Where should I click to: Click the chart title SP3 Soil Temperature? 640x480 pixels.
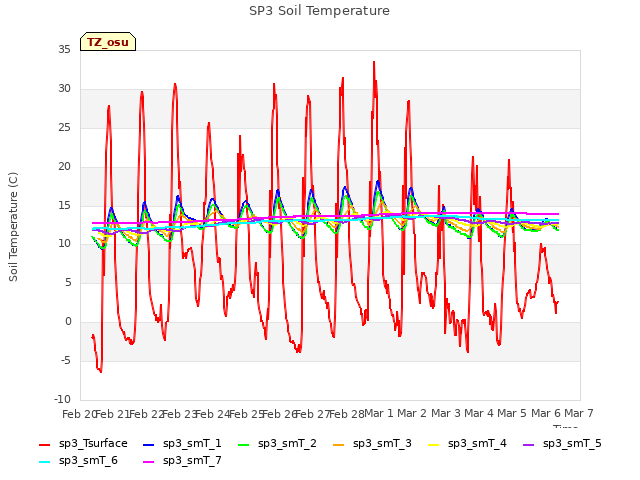coord(319,11)
